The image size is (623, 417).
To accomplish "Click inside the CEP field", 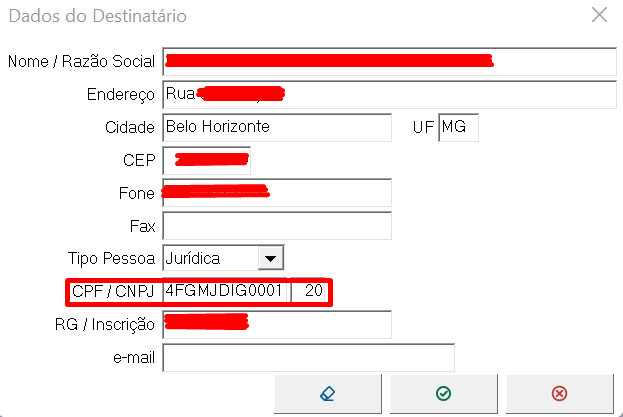I will point(206,160).
